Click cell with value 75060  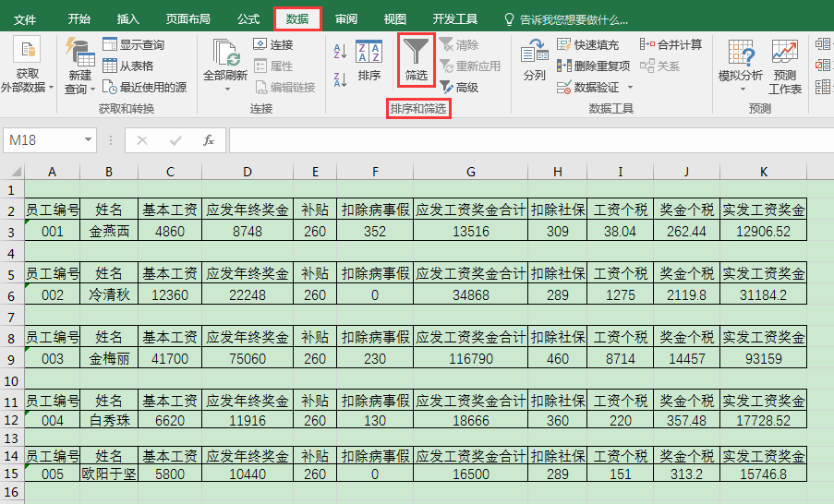click(x=248, y=359)
